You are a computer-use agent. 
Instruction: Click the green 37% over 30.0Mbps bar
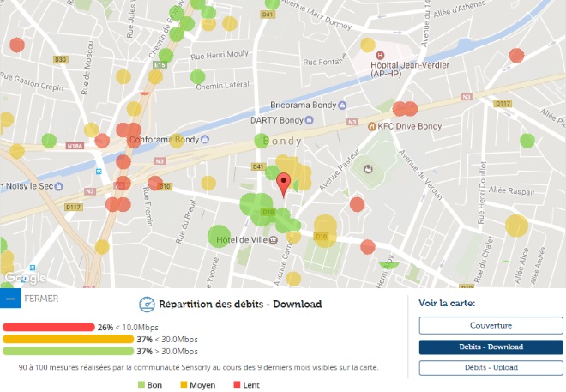(68, 351)
